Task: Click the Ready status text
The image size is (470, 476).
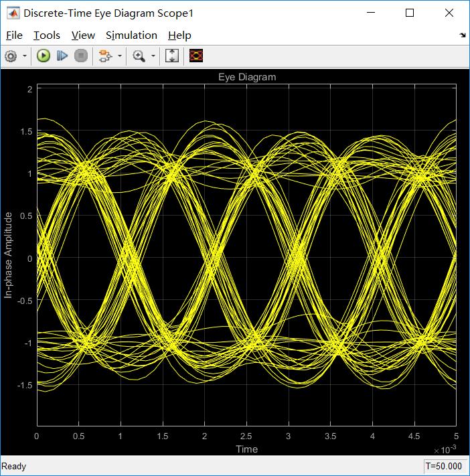Action: tap(13, 466)
